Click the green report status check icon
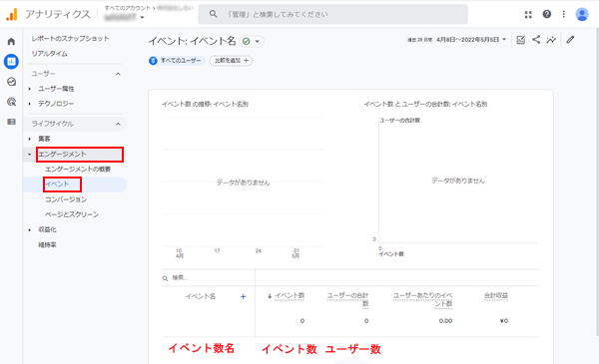599x364 pixels. click(x=247, y=41)
